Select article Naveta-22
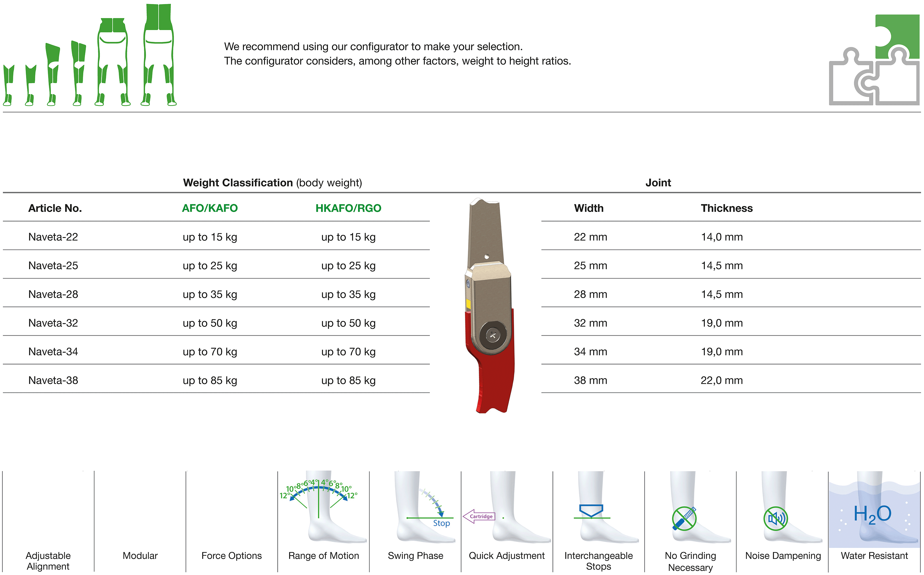This screenshot has height=575, width=924. [x=53, y=237]
